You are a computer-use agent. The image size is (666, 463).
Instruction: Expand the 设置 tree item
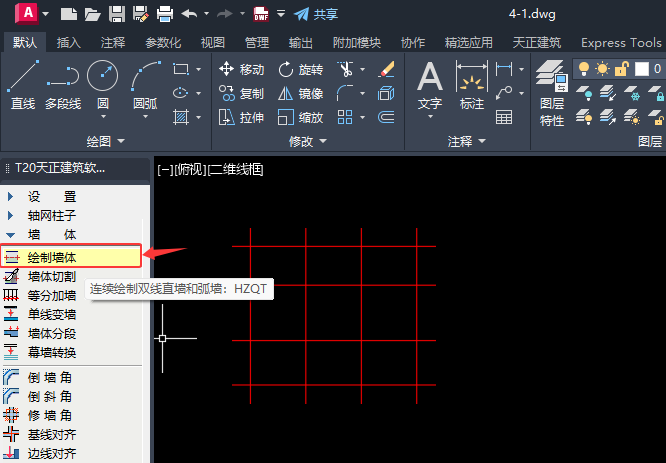click(11, 197)
